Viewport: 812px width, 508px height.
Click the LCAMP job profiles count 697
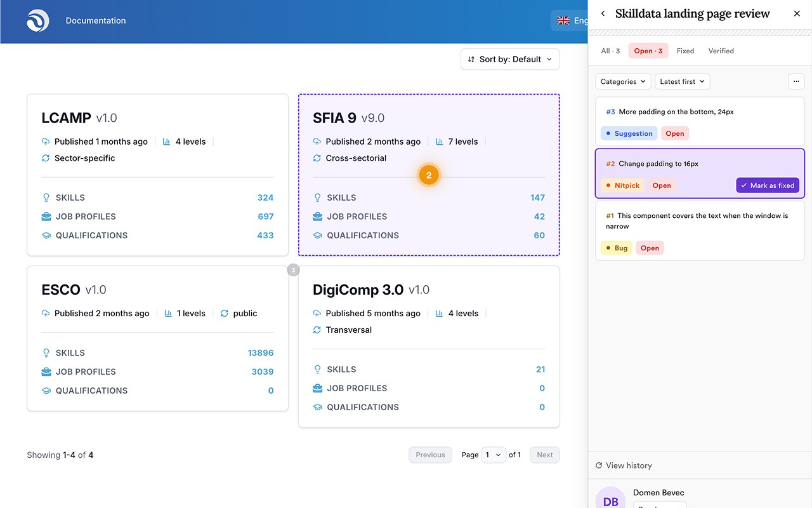(266, 217)
